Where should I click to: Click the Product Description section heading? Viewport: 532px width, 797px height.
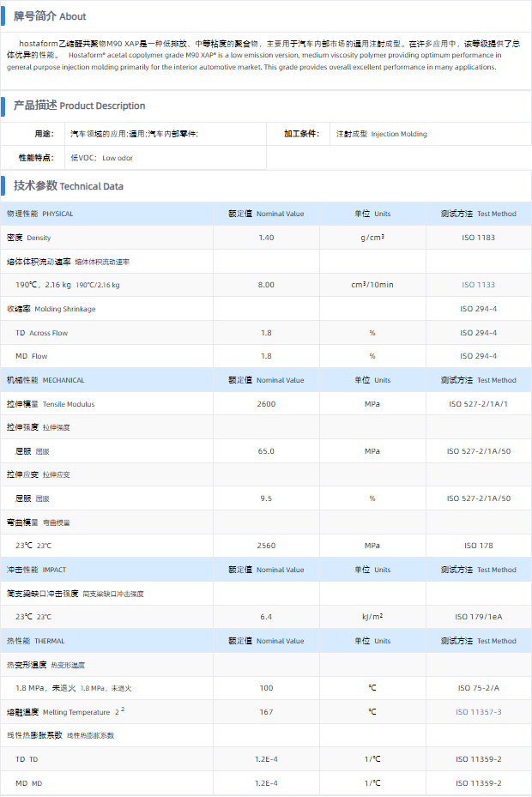click(x=79, y=106)
